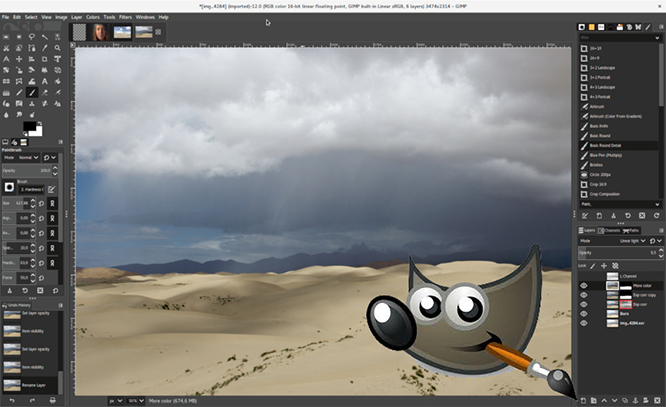Screen dimensions: 666x407
Task: Select the Fuzzy Select wand tool
Action: click(x=44, y=37)
